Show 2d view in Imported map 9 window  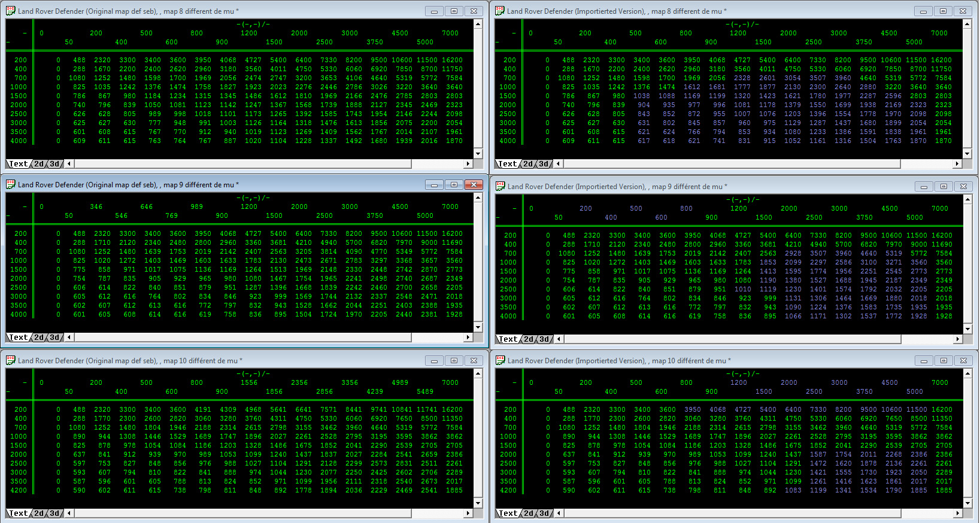[529, 339]
